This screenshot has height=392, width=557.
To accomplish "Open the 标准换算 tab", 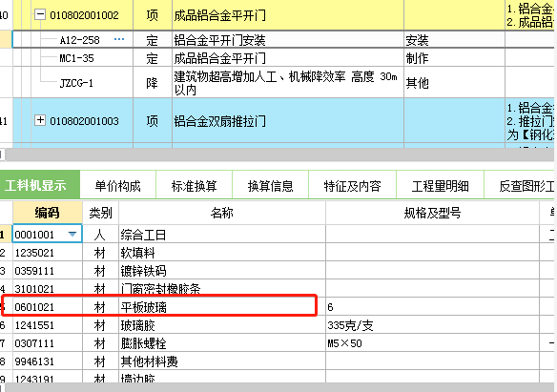I will pyautogui.click(x=194, y=185).
